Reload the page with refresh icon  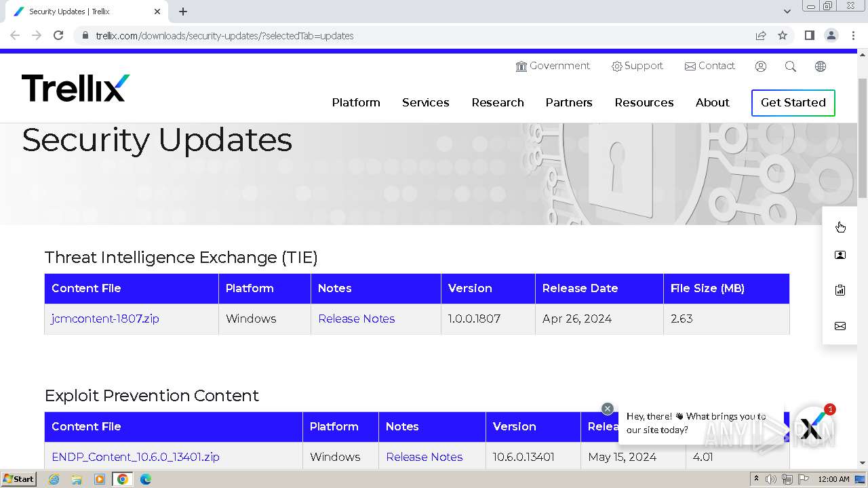(x=58, y=35)
